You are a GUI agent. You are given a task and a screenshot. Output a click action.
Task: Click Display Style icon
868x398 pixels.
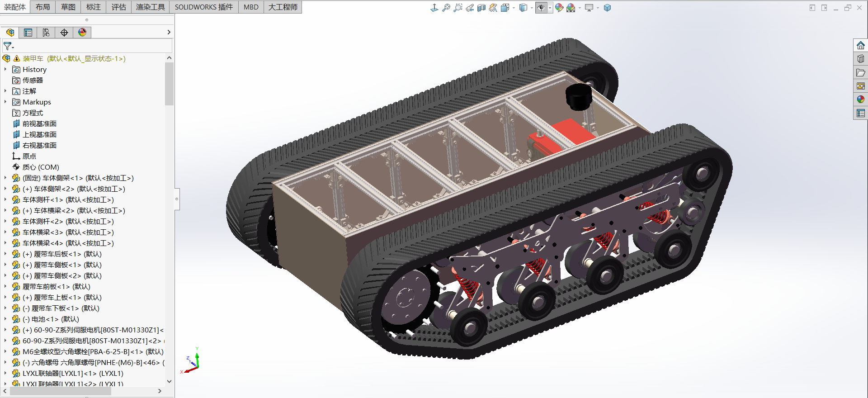tap(523, 8)
